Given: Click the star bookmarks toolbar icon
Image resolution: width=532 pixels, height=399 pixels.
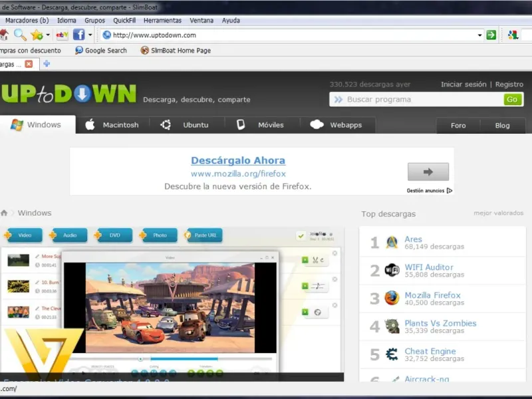Looking at the screenshot, I should click(37, 35).
